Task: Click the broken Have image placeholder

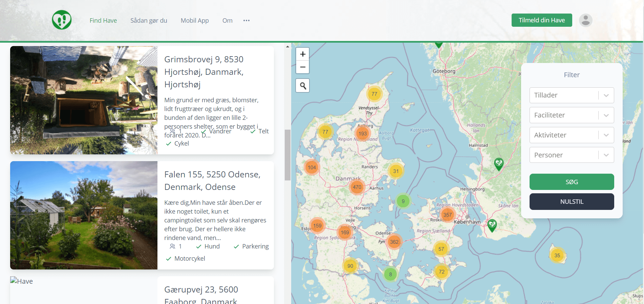Action: 21,281
